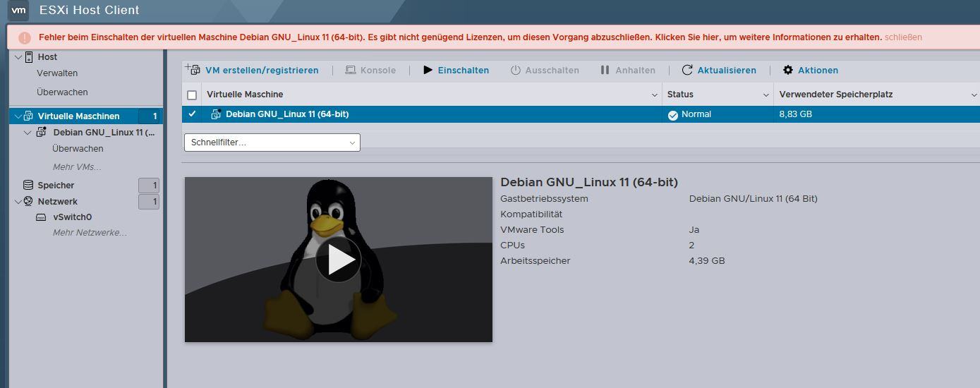Click the Netzwerk globe icon
The width and height of the screenshot is (980, 388).
tap(28, 202)
